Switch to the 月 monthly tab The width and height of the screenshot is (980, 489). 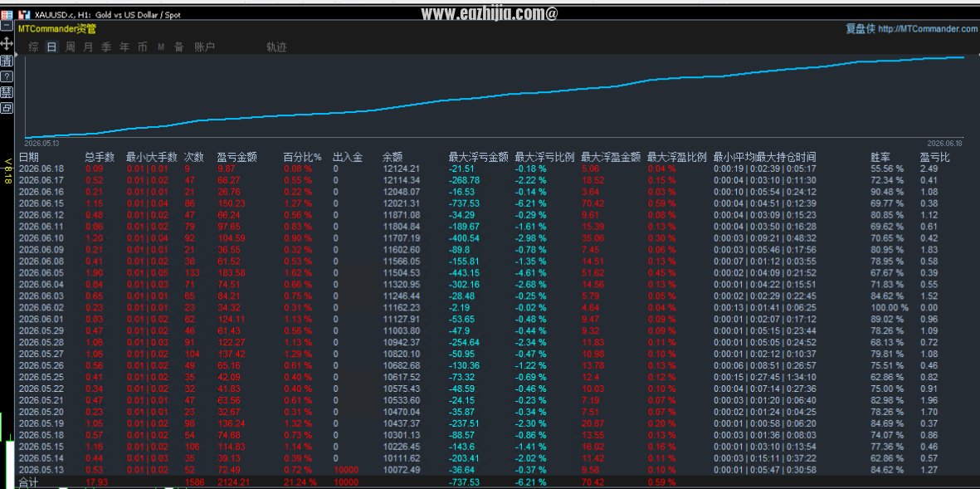pyautogui.click(x=88, y=46)
